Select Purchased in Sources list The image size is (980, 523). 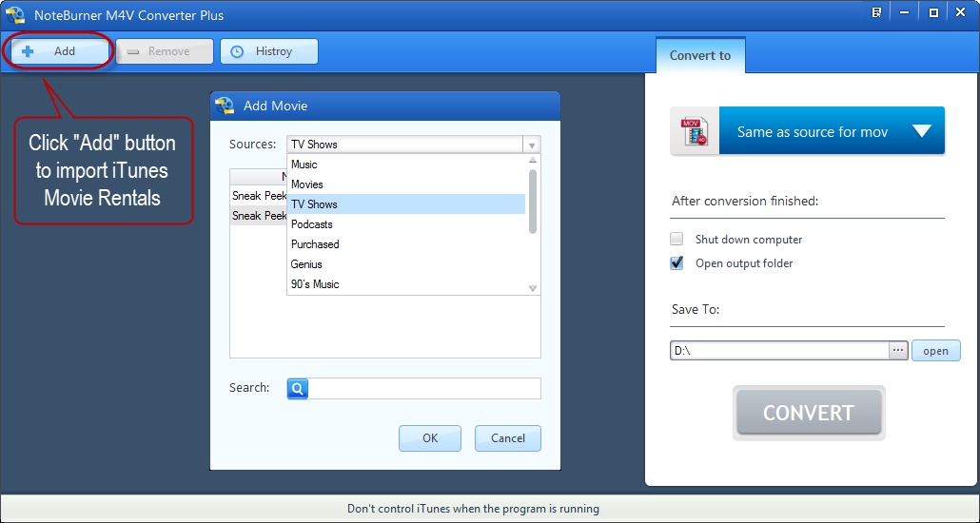pyautogui.click(x=405, y=244)
